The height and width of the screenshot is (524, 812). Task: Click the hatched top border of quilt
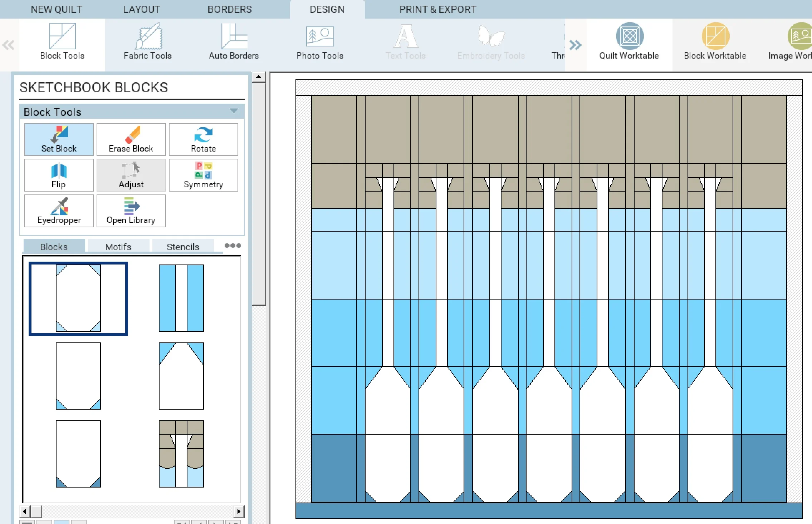tap(549, 88)
